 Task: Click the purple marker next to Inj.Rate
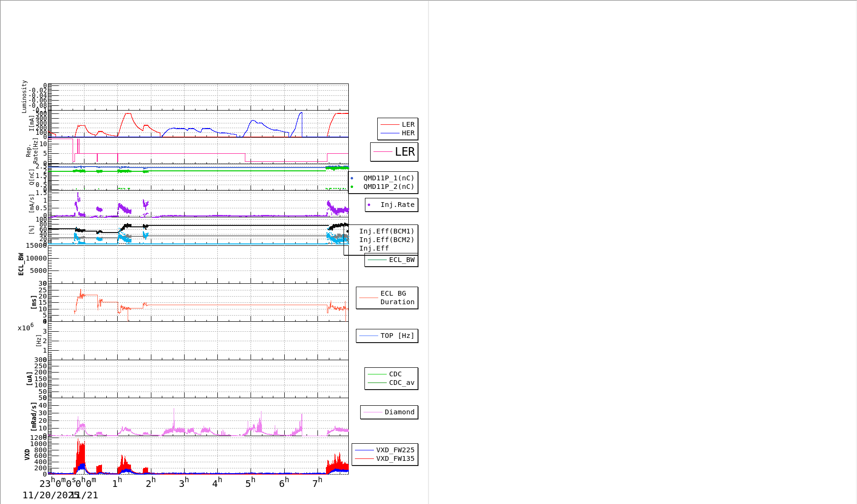pyautogui.click(x=369, y=205)
